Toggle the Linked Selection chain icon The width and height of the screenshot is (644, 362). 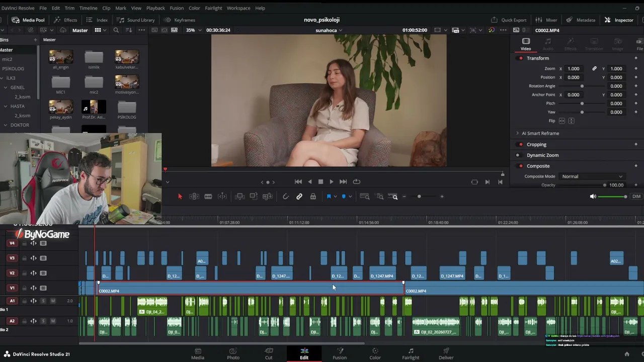tap(299, 197)
